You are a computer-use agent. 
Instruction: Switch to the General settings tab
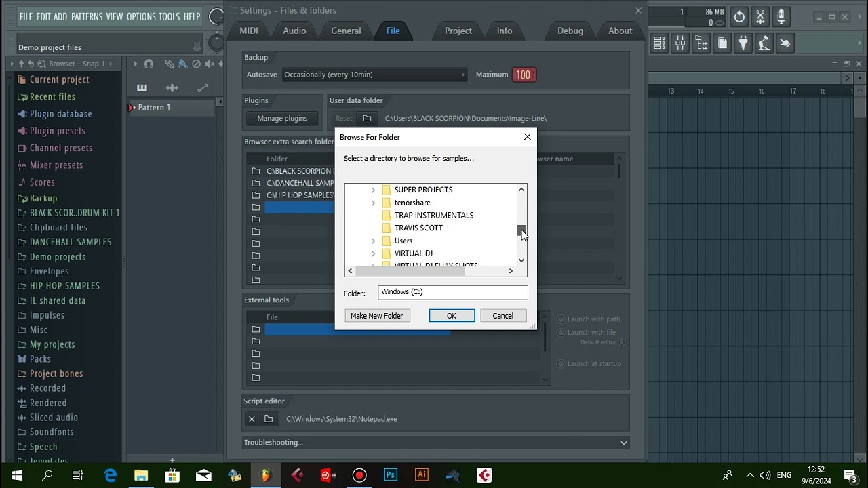[x=346, y=30]
